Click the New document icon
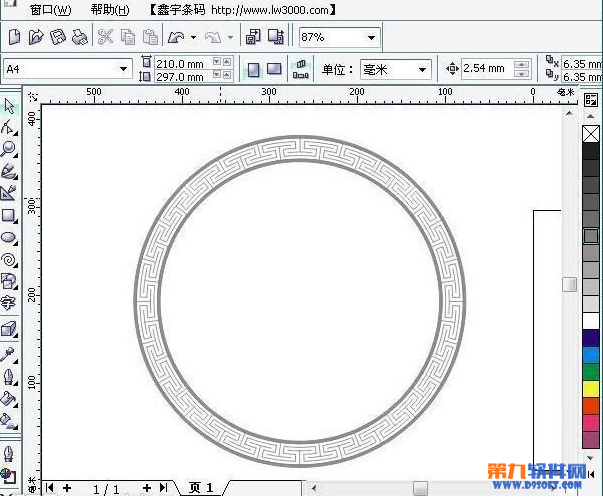 [x=14, y=37]
